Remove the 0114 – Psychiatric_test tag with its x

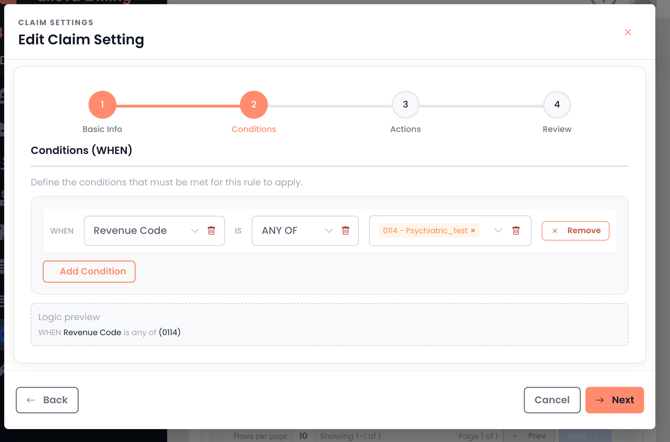473,231
